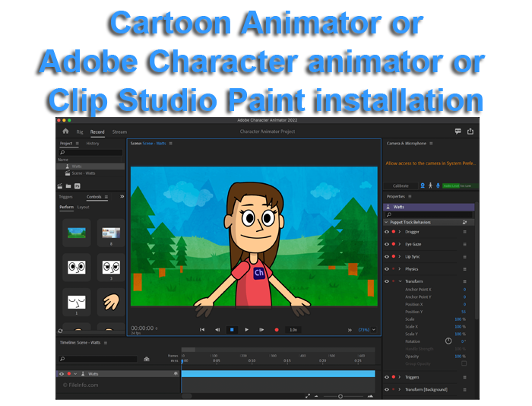
Task: Hide the Physics behavior eye
Action: pyautogui.click(x=387, y=269)
